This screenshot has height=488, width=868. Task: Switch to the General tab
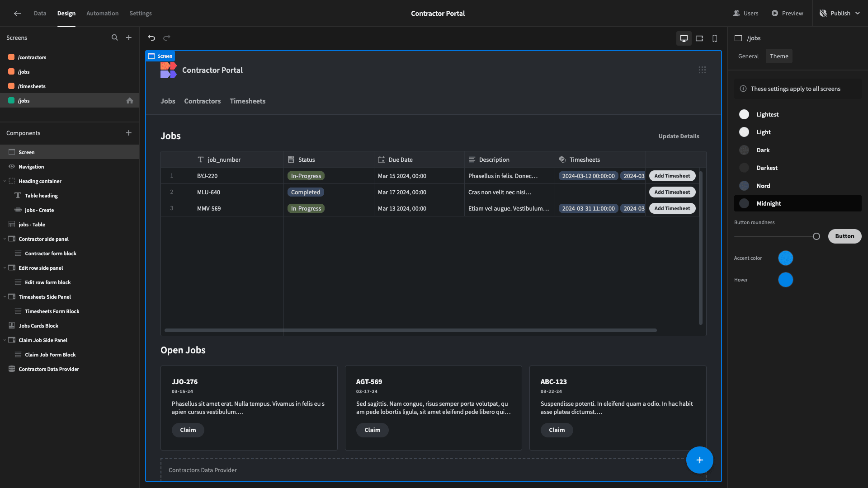pos(748,56)
